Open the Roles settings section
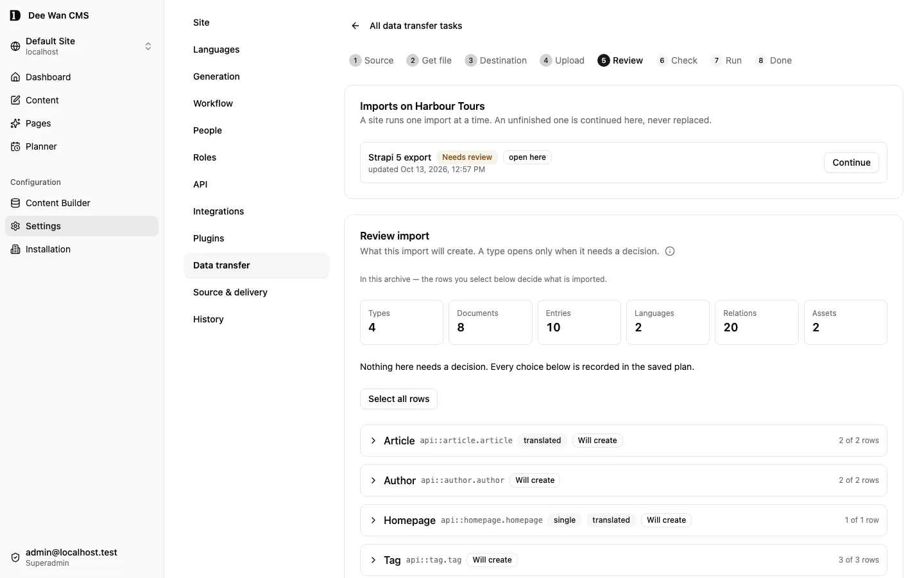Viewport: 924px width, 578px height. coord(257,157)
